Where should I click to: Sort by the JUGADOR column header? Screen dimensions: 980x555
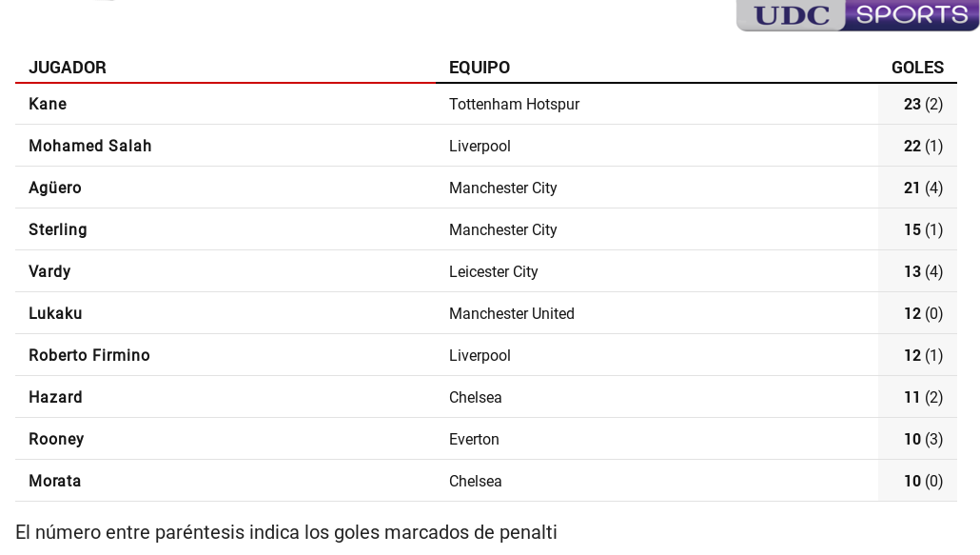[68, 68]
